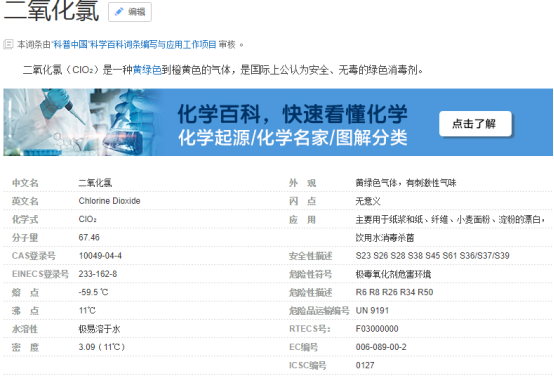Image resolution: width=554 pixels, height=376 pixels.
Task: Click the 饮用水消毒杀菌 text
Action: (x=385, y=238)
